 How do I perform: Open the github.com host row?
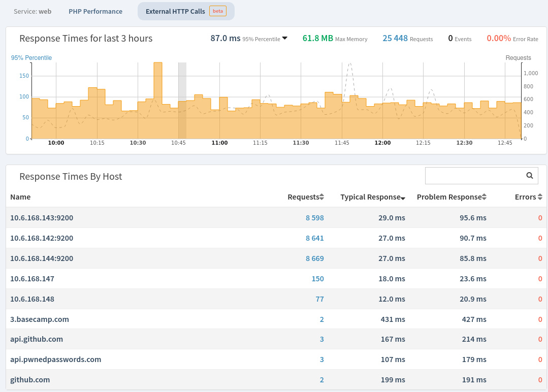tap(276, 380)
